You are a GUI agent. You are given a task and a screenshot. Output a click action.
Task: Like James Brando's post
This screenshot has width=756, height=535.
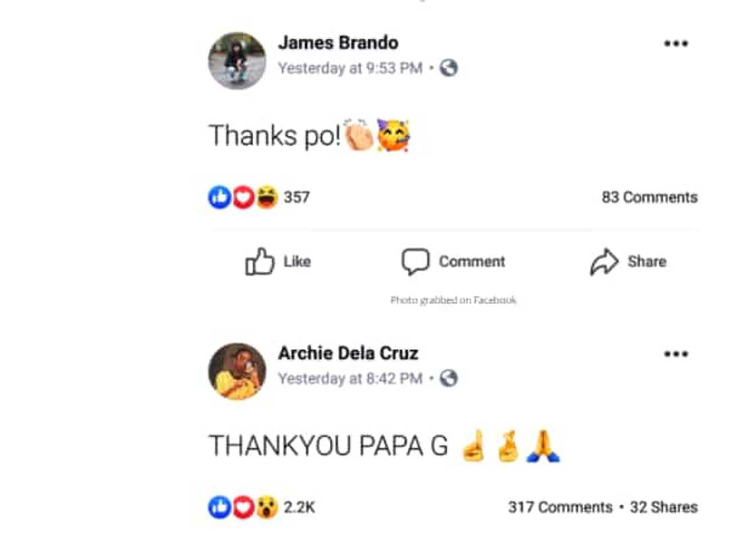278,261
